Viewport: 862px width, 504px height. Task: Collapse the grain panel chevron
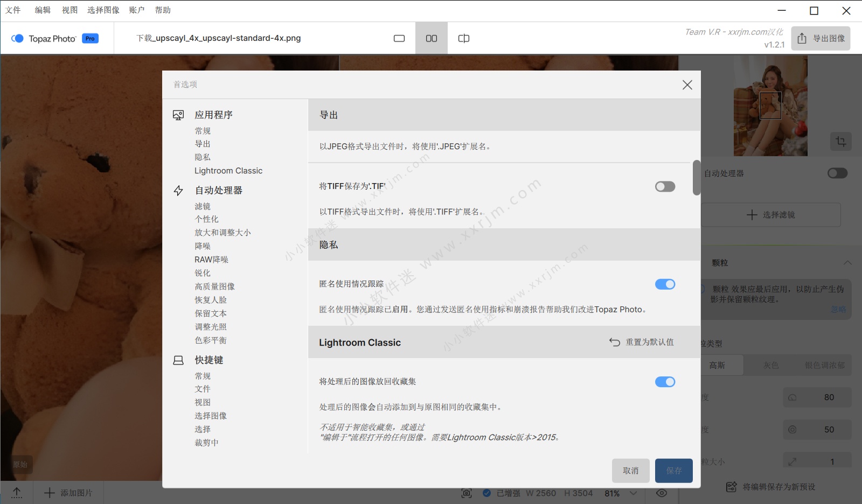[x=847, y=263]
